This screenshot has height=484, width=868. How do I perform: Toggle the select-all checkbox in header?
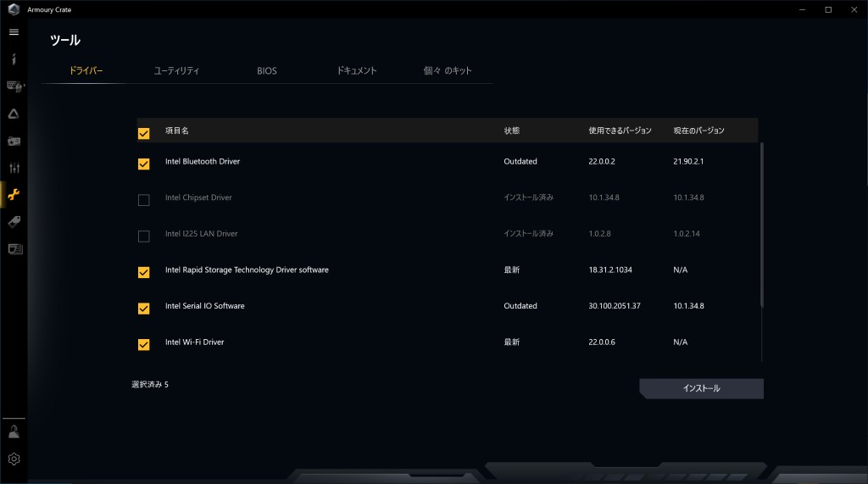coord(144,133)
